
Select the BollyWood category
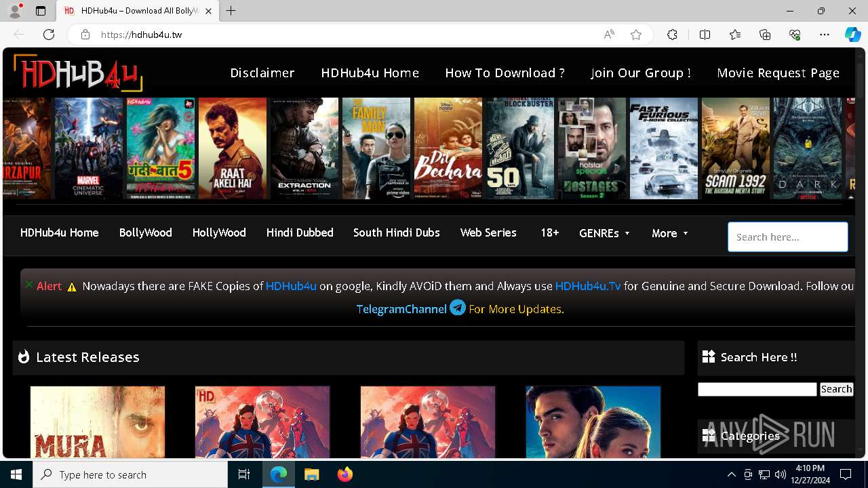146,232
